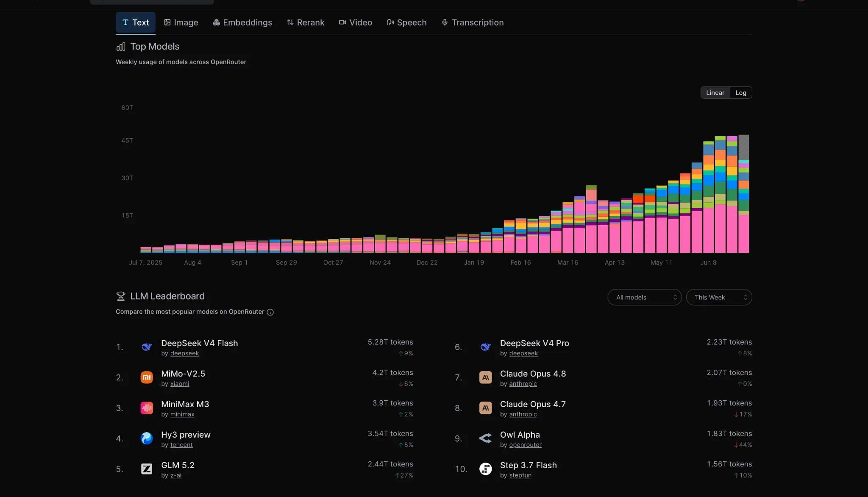This screenshot has height=497, width=868.
Task: Click the chart bar above Feb 16
Action: (x=521, y=235)
